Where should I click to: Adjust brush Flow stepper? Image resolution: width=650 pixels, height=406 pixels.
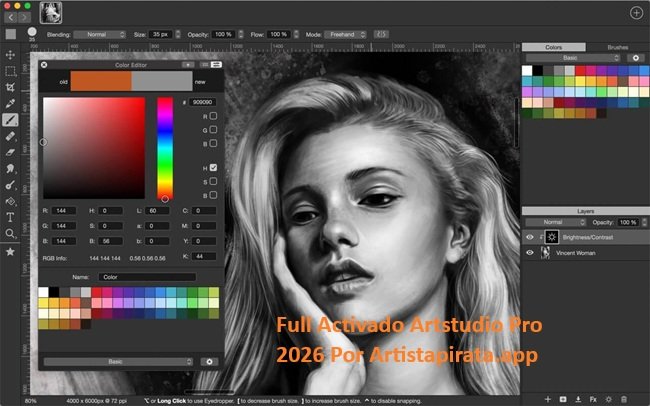[x=296, y=34]
